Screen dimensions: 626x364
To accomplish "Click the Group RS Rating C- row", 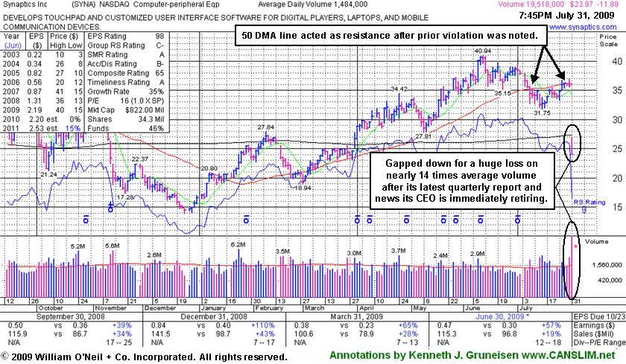I will [125, 45].
